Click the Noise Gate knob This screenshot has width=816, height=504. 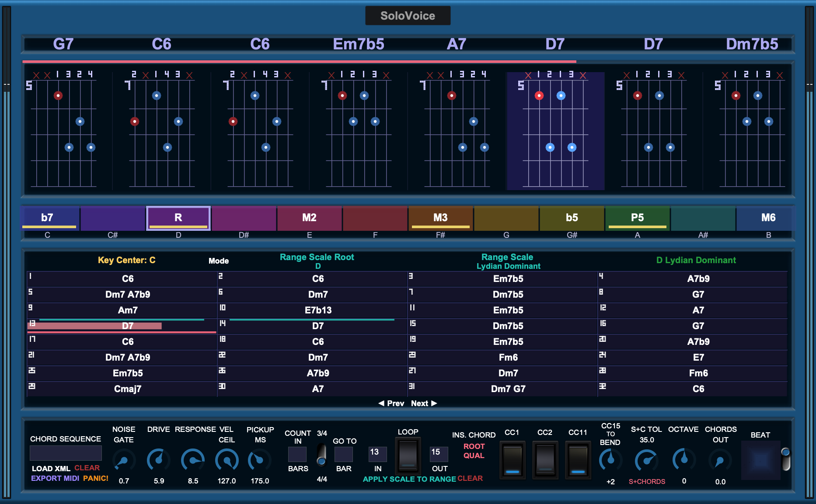point(124,460)
